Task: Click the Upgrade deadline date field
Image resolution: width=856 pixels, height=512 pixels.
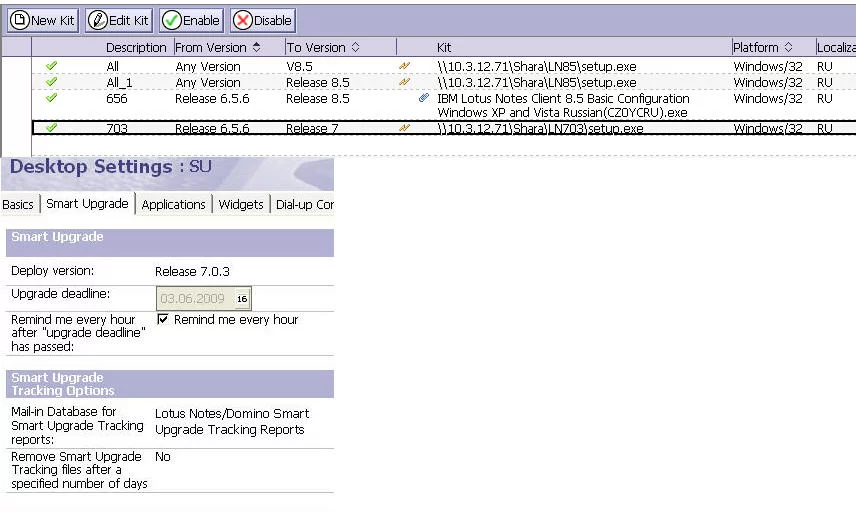Action: click(x=195, y=298)
